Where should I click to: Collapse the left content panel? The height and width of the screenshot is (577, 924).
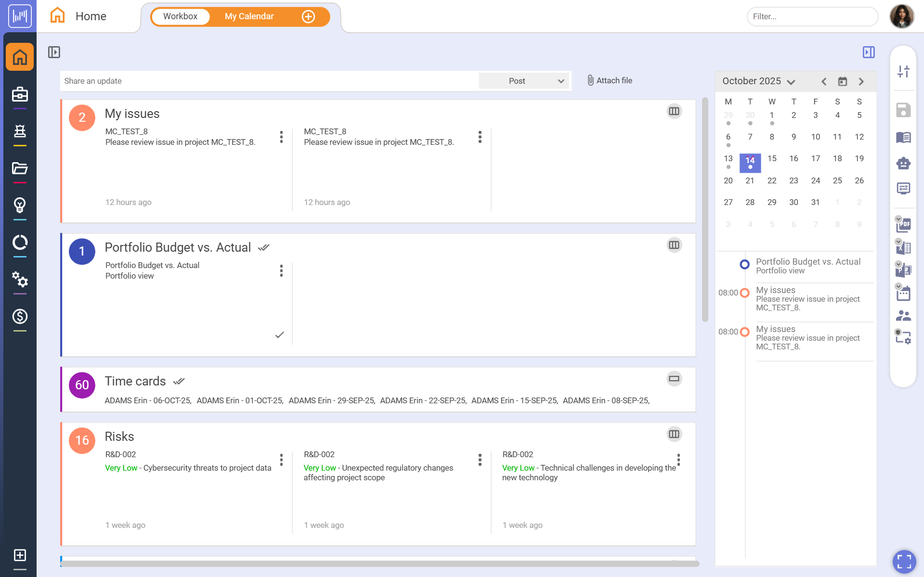(x=54, y=52)
